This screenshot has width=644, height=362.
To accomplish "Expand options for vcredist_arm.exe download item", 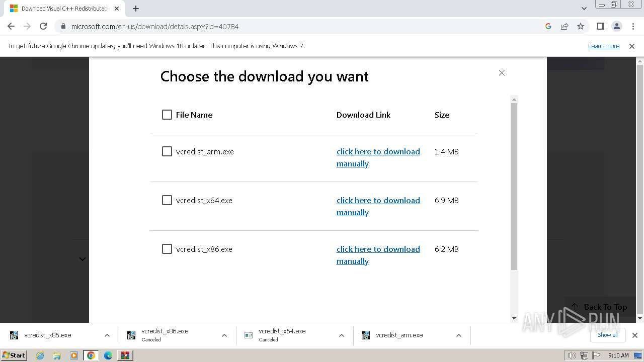I will [x=459, y=335].
